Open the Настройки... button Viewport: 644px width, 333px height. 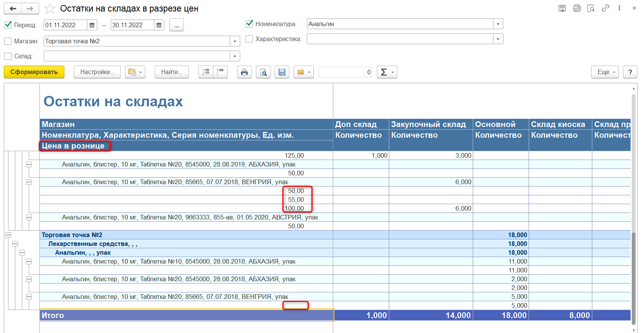click(x=97, y=72)
